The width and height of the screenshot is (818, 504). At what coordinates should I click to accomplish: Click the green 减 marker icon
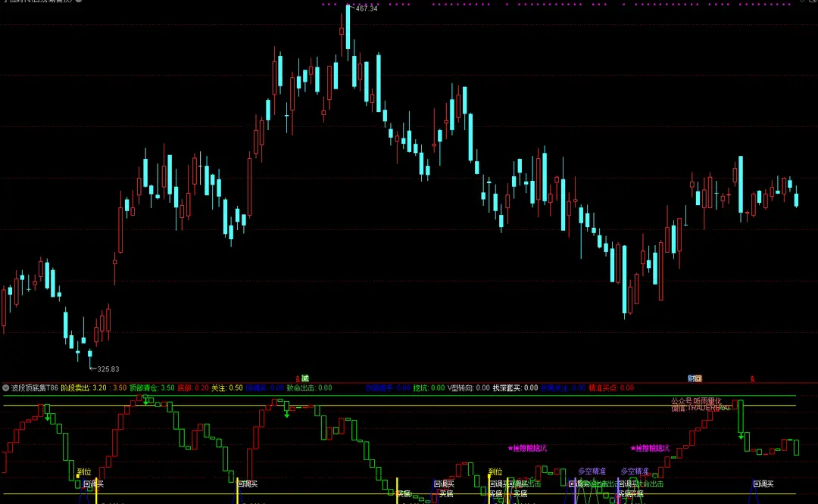pos(305,379)
